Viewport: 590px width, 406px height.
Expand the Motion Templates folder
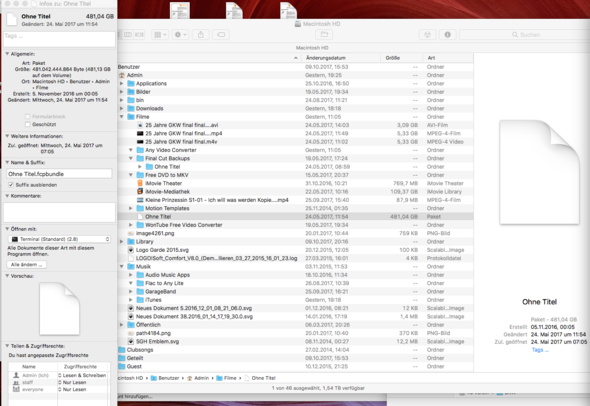click(131, 208)
